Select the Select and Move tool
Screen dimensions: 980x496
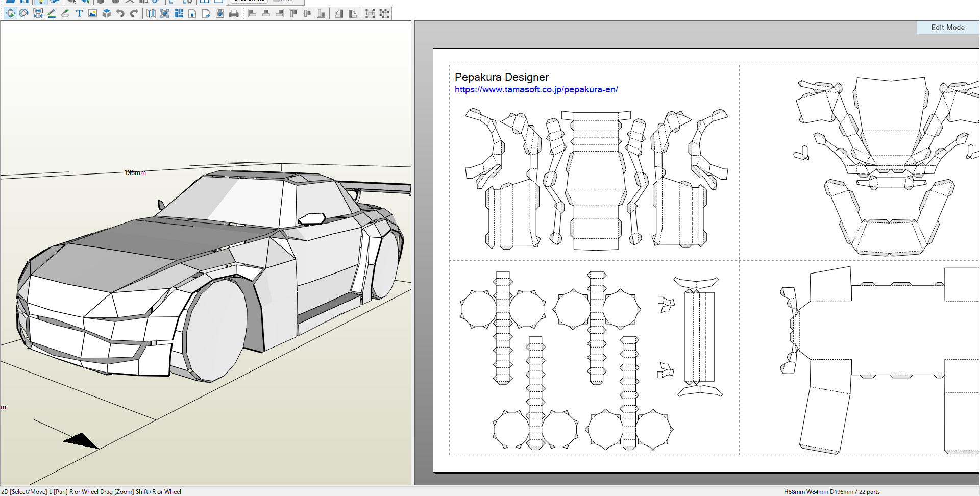[10, 14]
